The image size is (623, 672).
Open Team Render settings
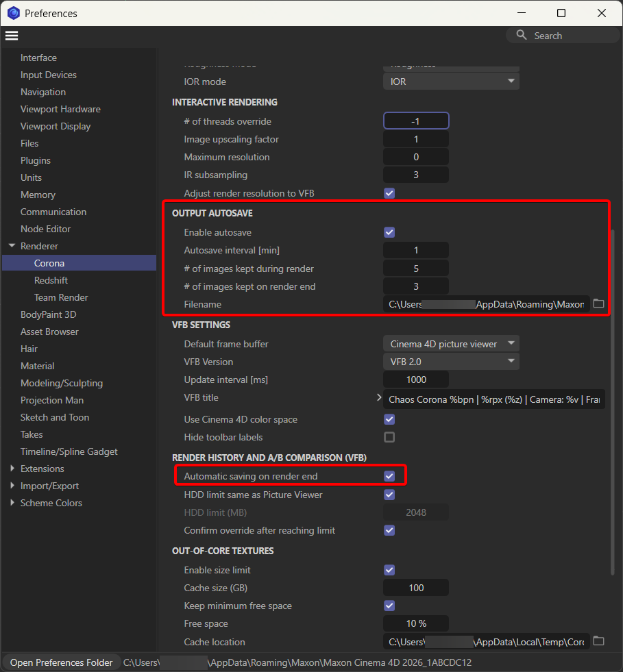(61, 297)
